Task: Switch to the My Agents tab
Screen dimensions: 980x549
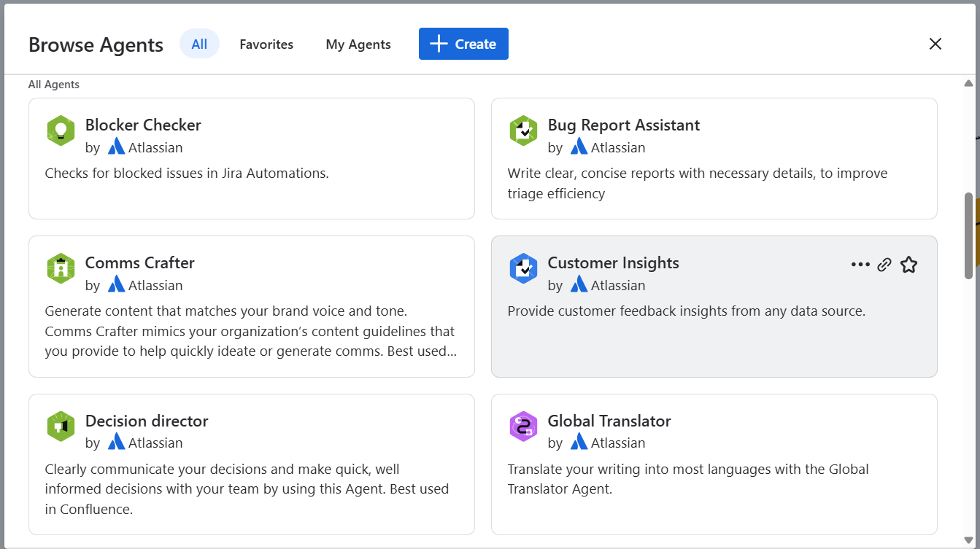Action: tap(358, 44)
